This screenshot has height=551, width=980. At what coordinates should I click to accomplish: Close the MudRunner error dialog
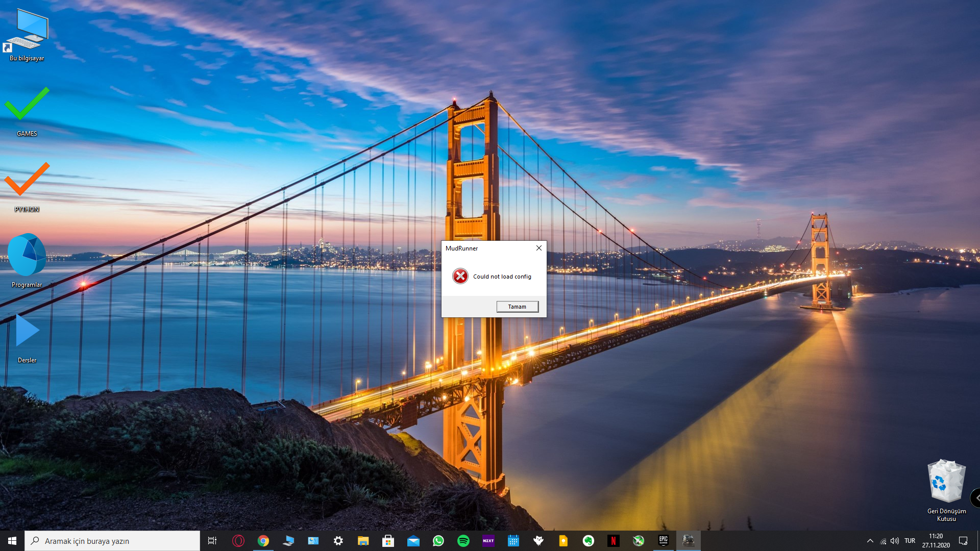539,248
